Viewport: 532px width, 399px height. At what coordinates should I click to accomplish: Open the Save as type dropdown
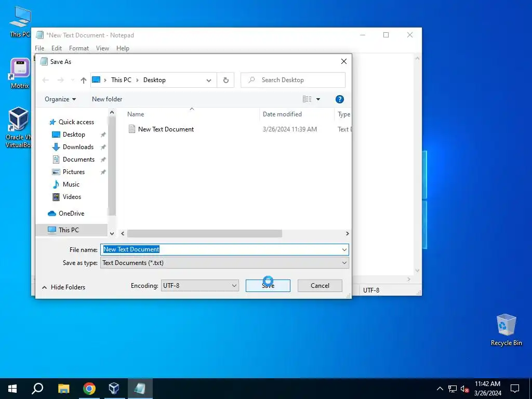tap(224, 263)
